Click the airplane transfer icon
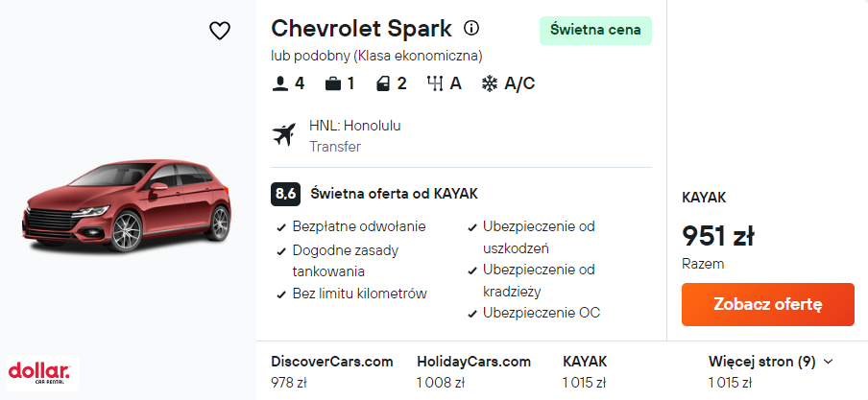 (285, 135)
